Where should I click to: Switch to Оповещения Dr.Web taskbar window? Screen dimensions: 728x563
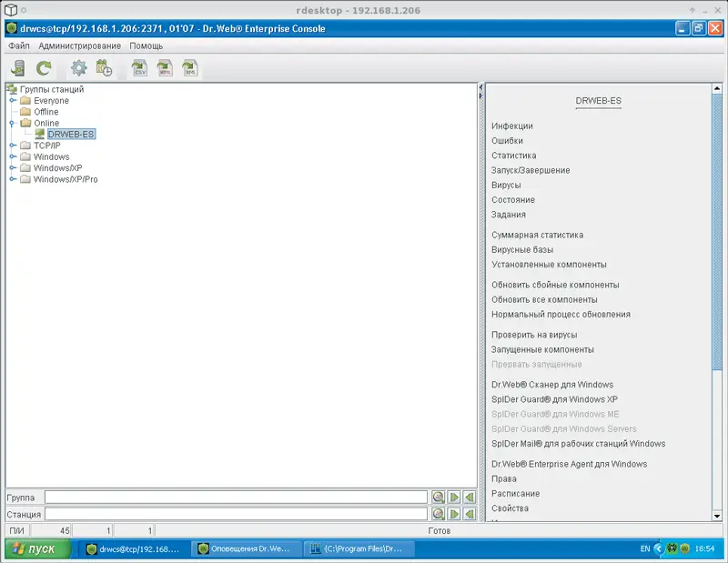tap(245, 548)
